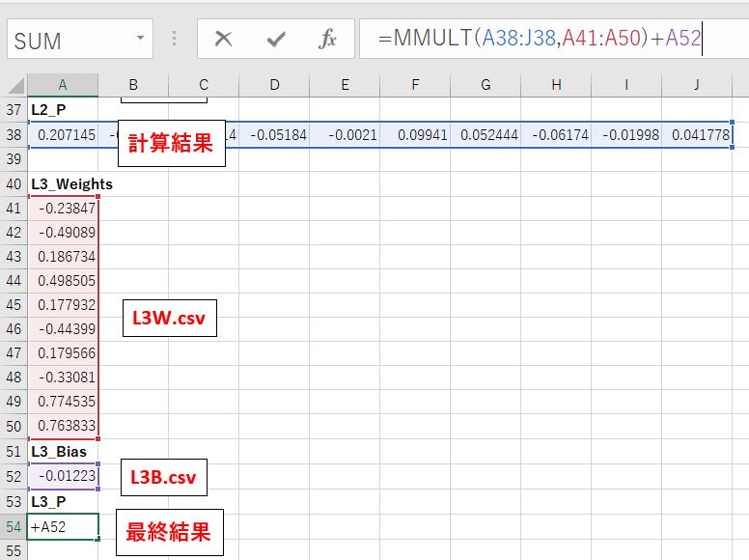Click cell F38 with value 0.09941

(x=415, y=135)
